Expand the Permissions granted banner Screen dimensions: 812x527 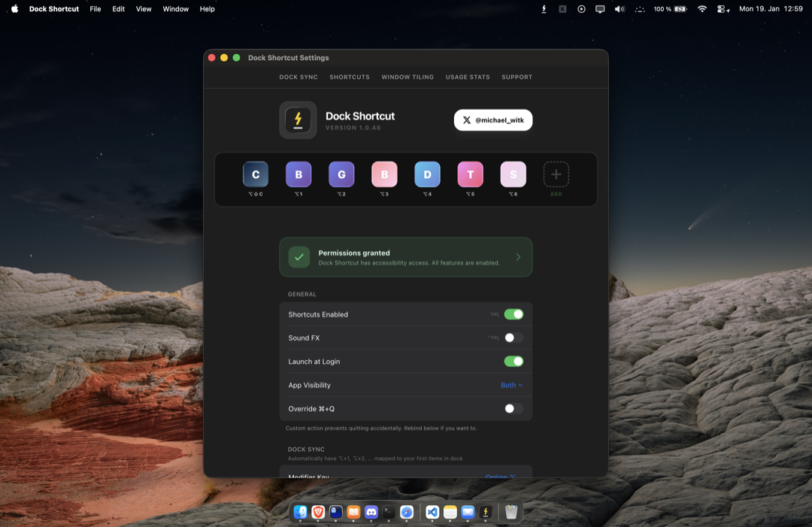click(x=517, y=256)
